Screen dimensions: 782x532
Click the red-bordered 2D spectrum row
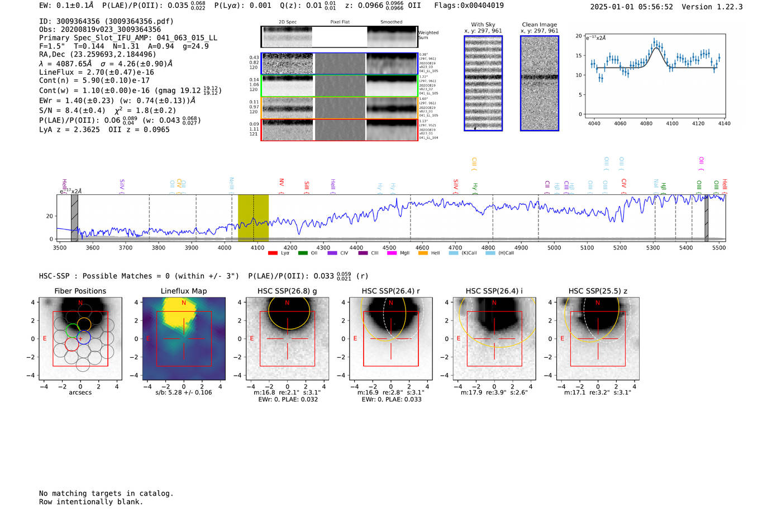click(340, 130)
